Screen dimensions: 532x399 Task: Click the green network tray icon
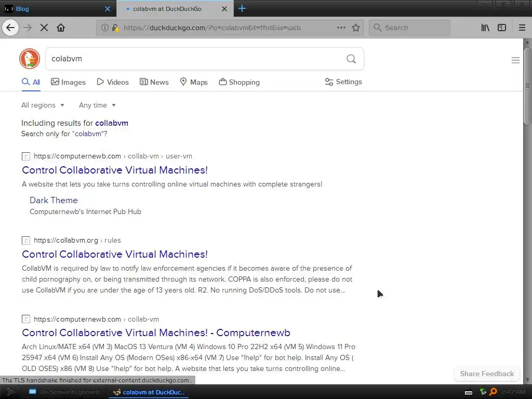483,392
